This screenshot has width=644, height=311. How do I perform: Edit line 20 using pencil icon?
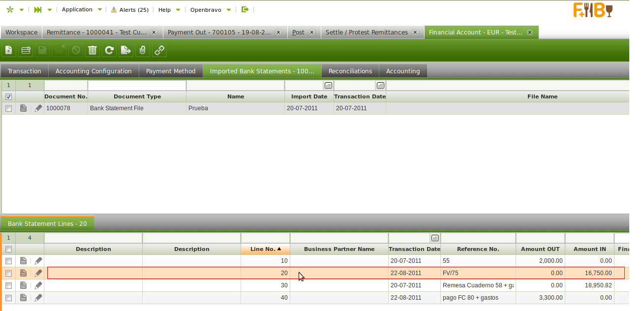coord(38,273)
